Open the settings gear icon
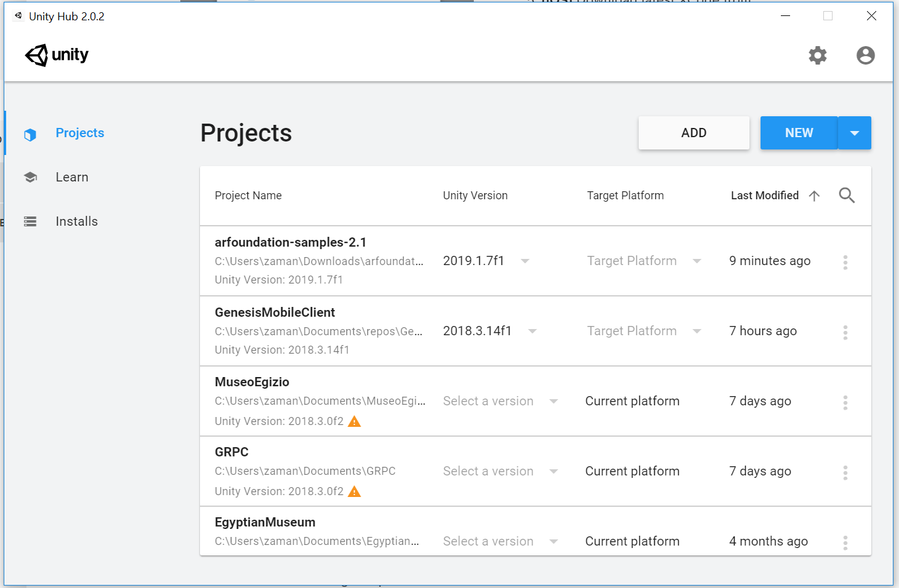The height and width of the screenshot is (588, 899). point(817,55)
